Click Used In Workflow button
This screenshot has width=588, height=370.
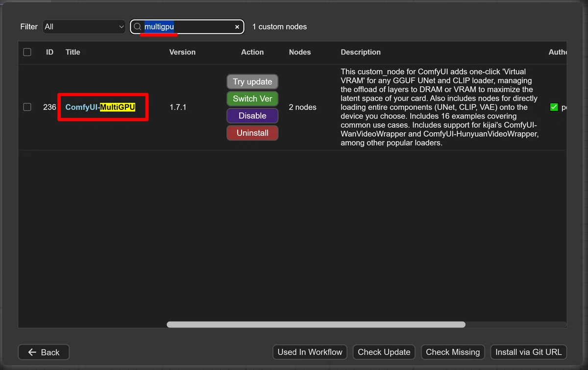(x=310, y=352)
